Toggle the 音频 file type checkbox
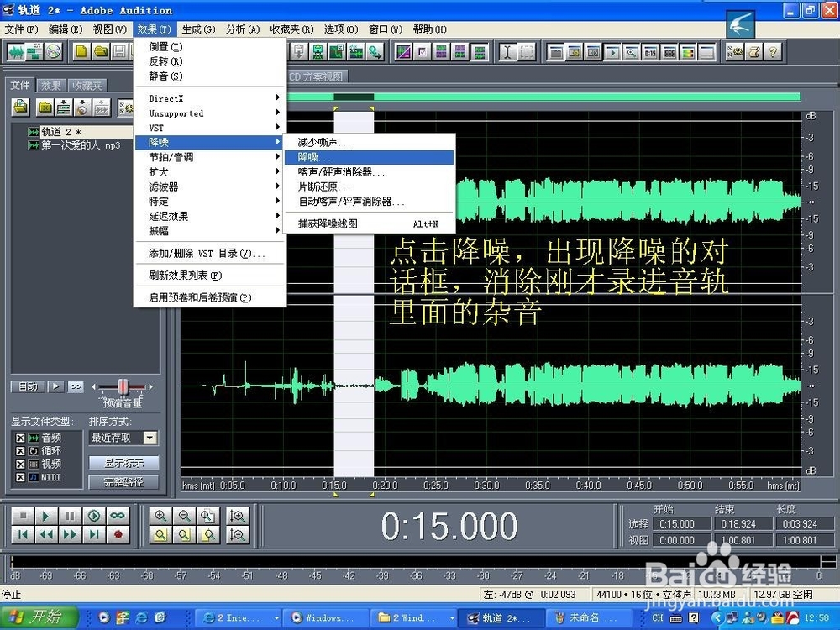Viewport: 840px width, 630px height. pos(20,438)
